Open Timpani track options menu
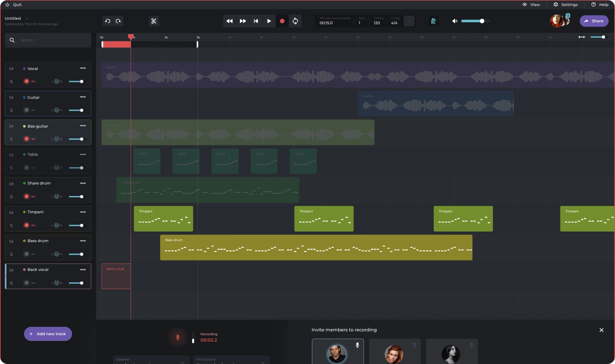Screen dimensions: 615x364 tap(83, 212)
